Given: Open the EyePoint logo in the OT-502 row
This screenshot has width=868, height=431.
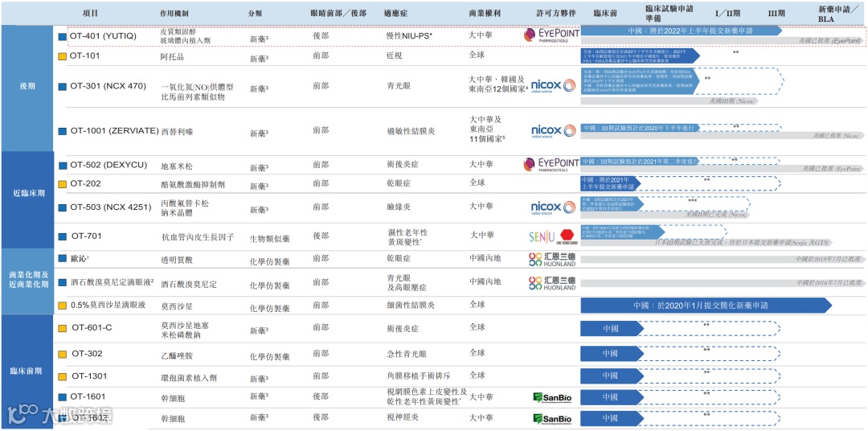Looking at the screenshot, I should tap(551, 165).
